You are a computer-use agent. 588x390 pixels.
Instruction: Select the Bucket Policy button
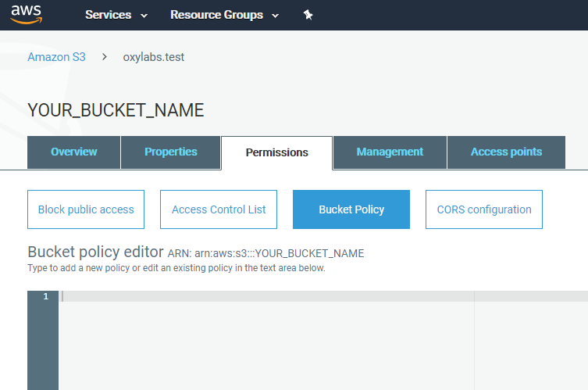click(x=351, y=209)
